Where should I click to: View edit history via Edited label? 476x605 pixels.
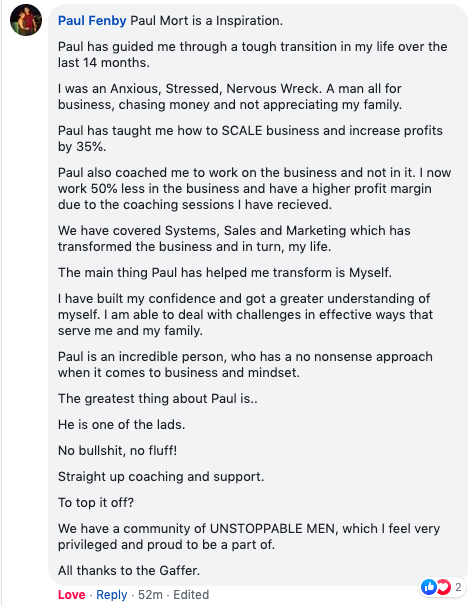191,595
